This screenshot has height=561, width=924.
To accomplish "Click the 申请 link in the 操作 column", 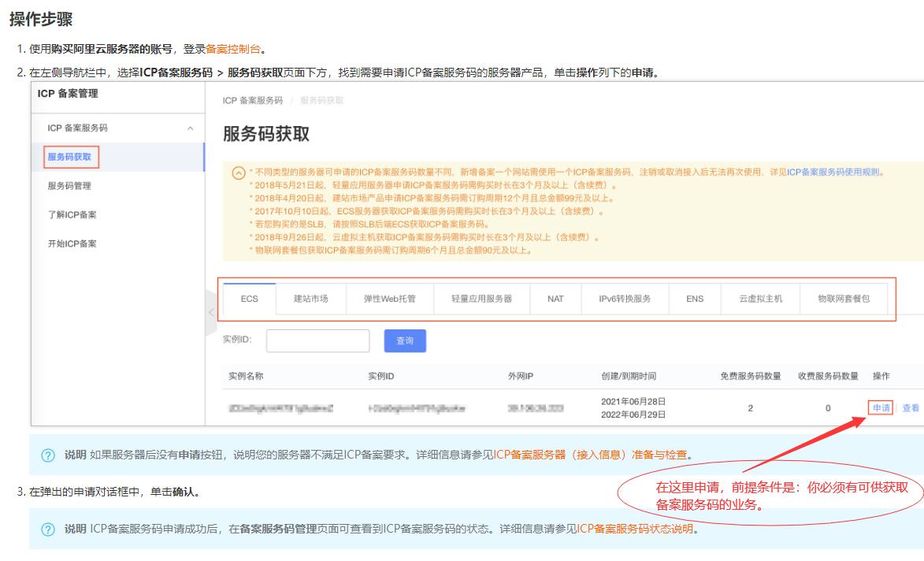I will click(x=881, y=408).
